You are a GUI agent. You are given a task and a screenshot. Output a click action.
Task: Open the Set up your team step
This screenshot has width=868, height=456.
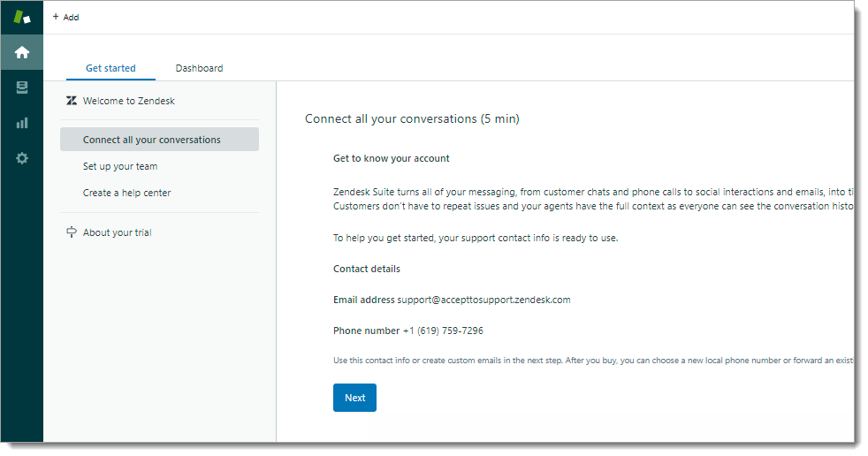pos(120,166)
